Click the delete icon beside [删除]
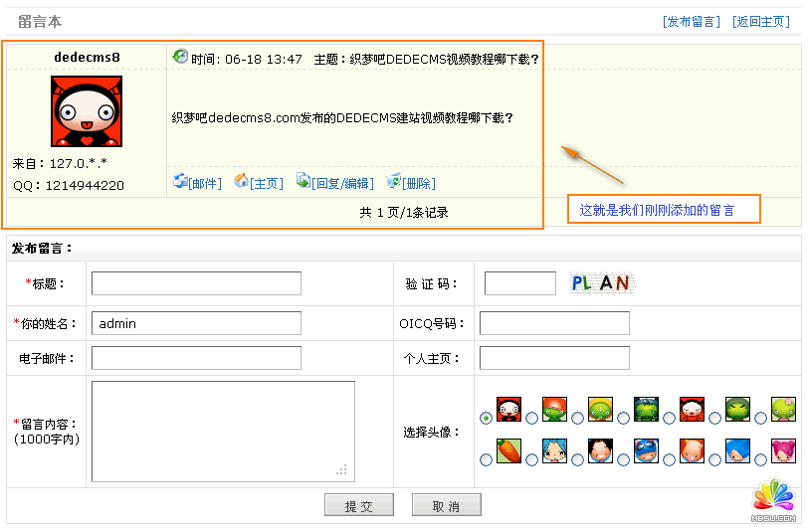This screenshot has width=808, height=532. 393,181
